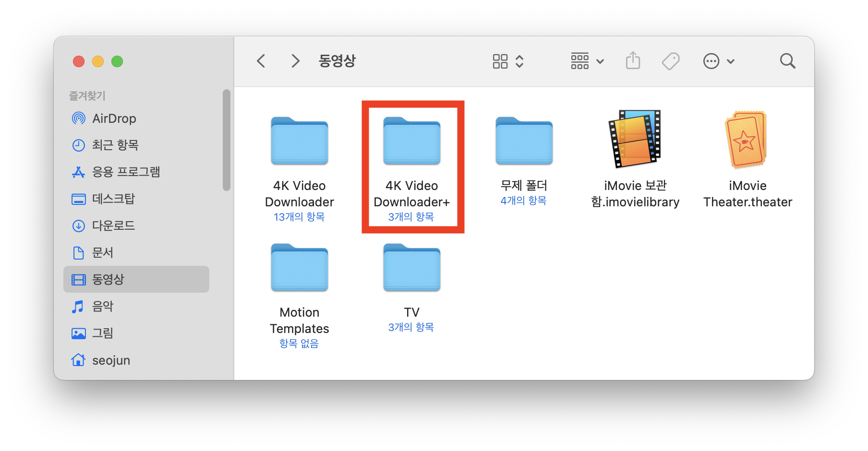Open 데스크탑 in sidebar
Viewport: 868px width, 451px height.
tap(136, 199)
